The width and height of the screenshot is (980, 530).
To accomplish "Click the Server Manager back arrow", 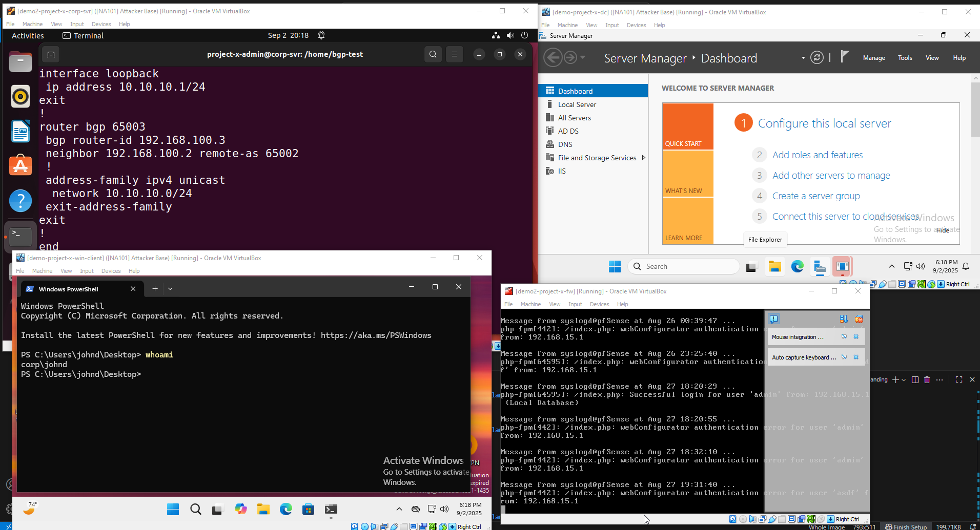I will (x=553, y=57).
